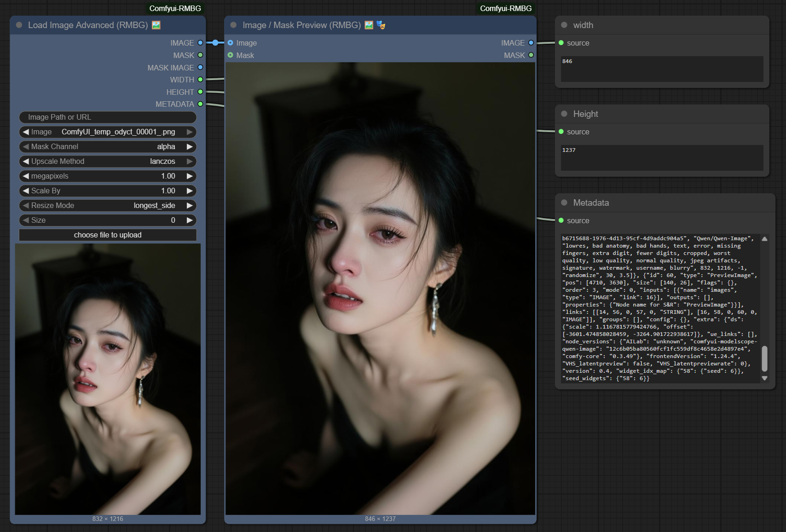Increase megapixels value with right arrow
This screenshot has height=532, width=786.
coord(189,176)
